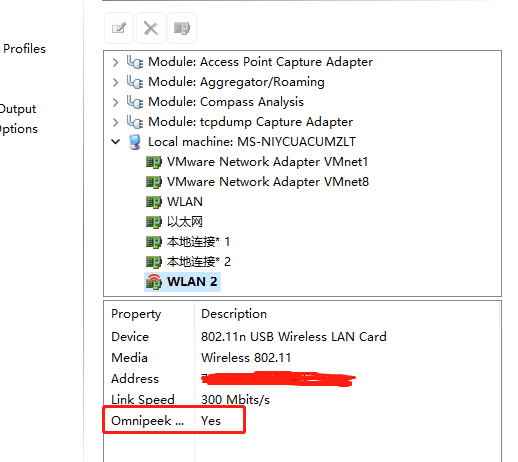Image resolution: width=518 pixels, height=462 pixels.
Task: Select the WLAN adapter
Action: point(185,202)
